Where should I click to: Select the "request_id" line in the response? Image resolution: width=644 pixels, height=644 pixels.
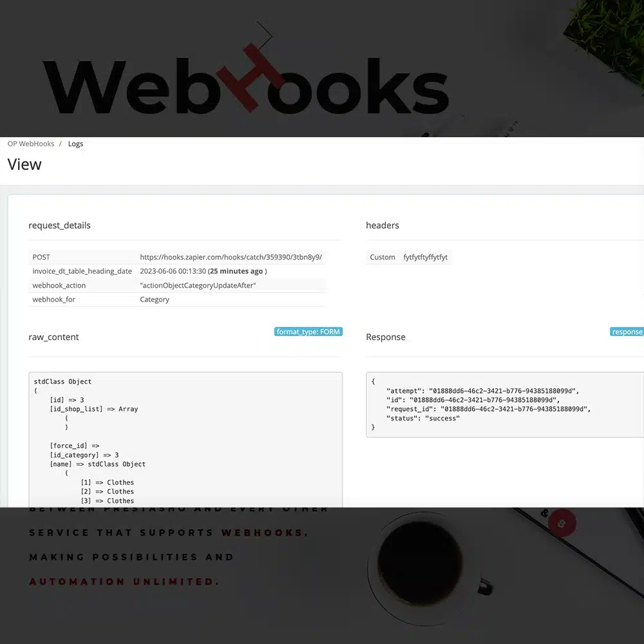click(x=488, y=409)
